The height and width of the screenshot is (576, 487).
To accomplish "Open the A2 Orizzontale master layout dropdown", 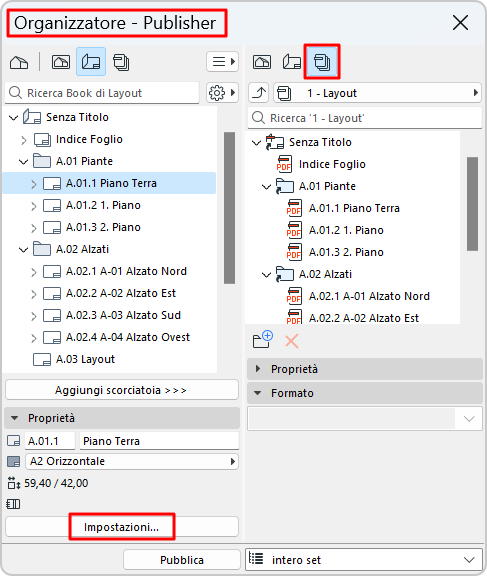I will pos(132,461).
